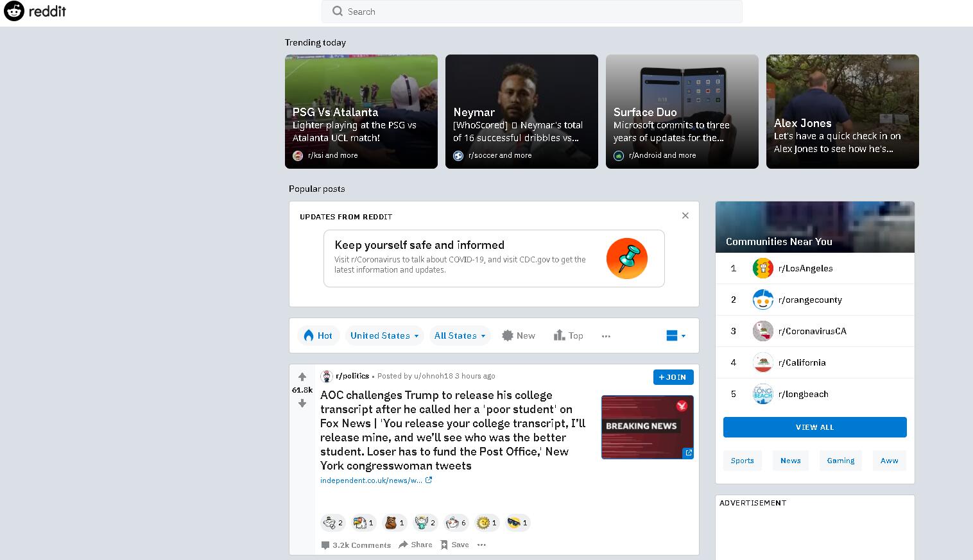Image resolution: width=973 pixels, height=560 pixels.
Task: Open post overflow menu ellipsis
Action: pyautogui.click(x=482, y=545)
